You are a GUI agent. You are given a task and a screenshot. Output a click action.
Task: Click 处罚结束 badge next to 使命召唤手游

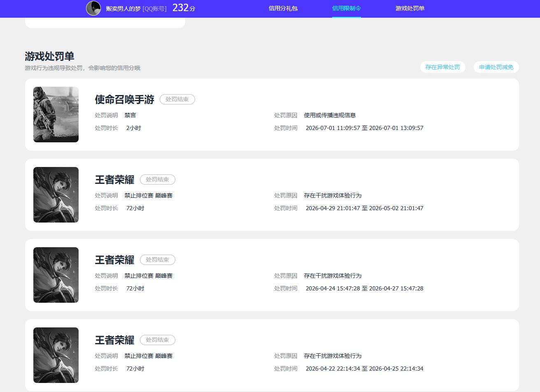click(177, 99)
